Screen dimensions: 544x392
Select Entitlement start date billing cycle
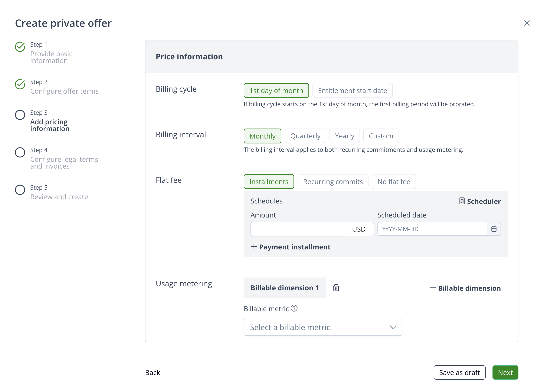point(352,91)
